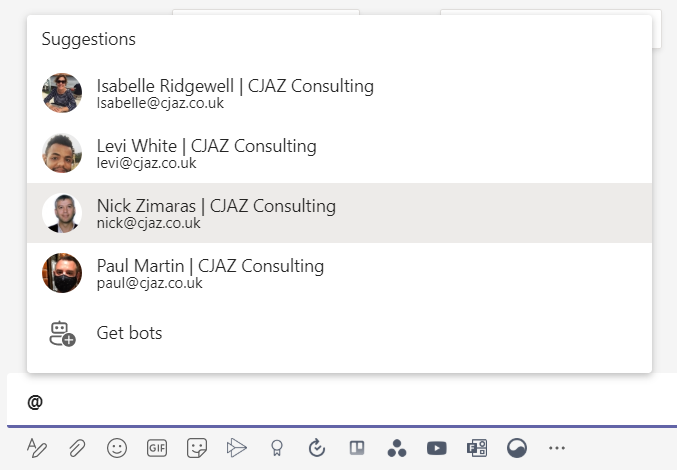This screenshot has width=677, height=470.
Task: Open the Praise badge icon
Action: pyautogui.click(x=277, y=448)
